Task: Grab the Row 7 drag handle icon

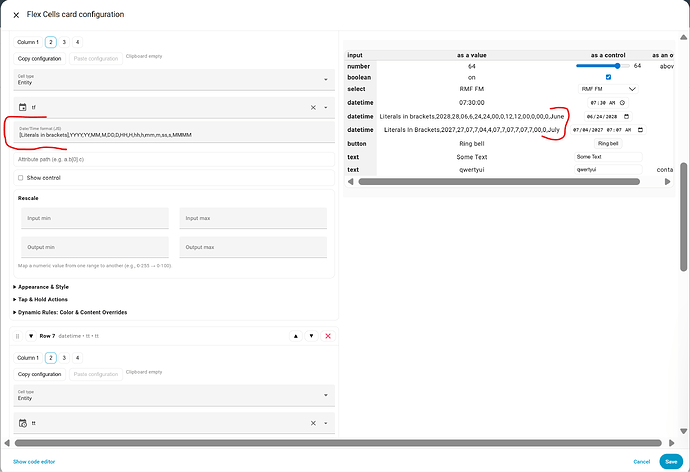Action: coord(18,336)
